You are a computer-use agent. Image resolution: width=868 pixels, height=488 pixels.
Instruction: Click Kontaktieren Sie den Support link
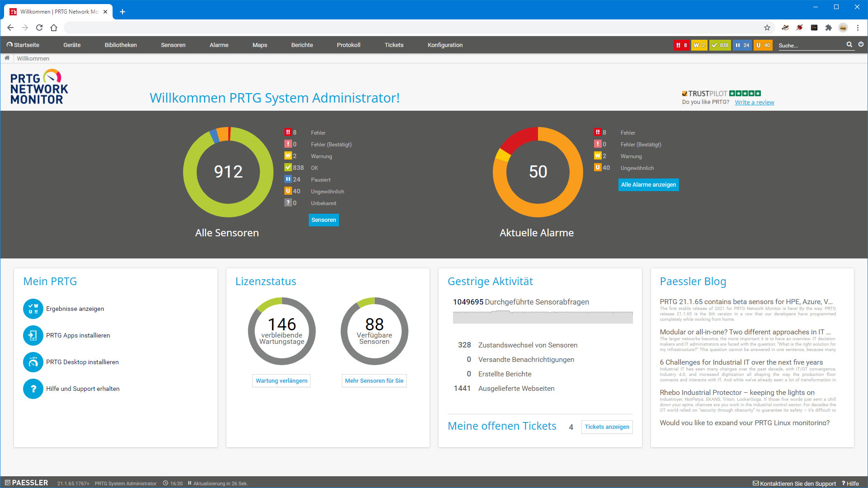(794, 483)
